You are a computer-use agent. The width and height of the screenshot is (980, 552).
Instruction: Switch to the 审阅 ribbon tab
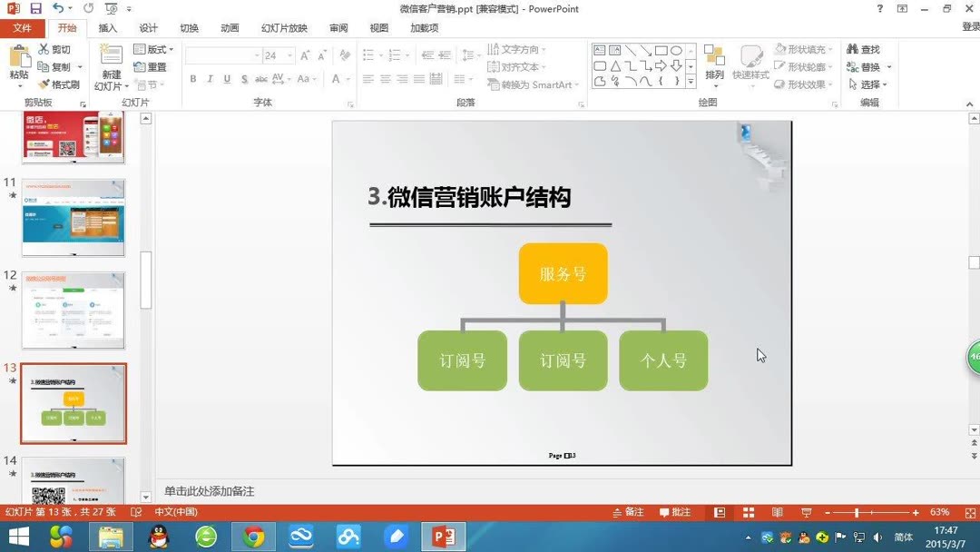pyautogui.click(x=338, y=28)
